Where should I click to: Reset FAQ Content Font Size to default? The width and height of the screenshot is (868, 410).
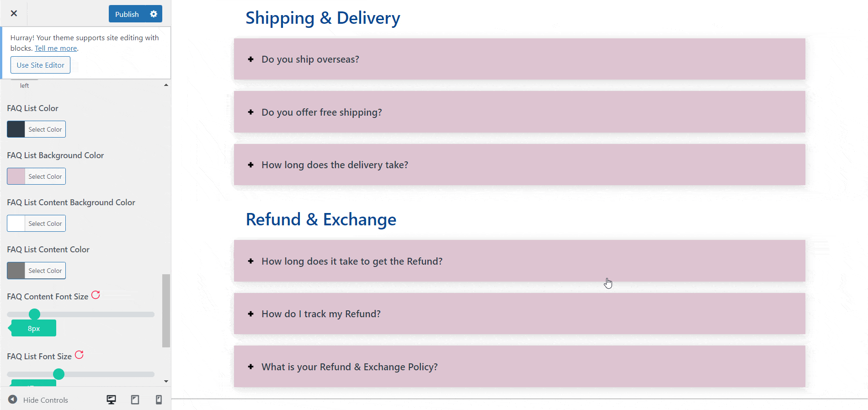tap(96, 295)
